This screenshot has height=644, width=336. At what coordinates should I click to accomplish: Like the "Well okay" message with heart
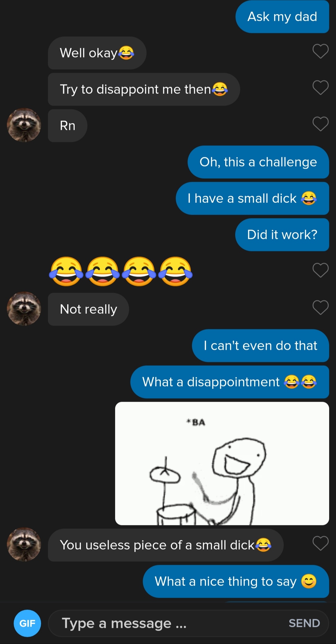click(x=320, y=51)
